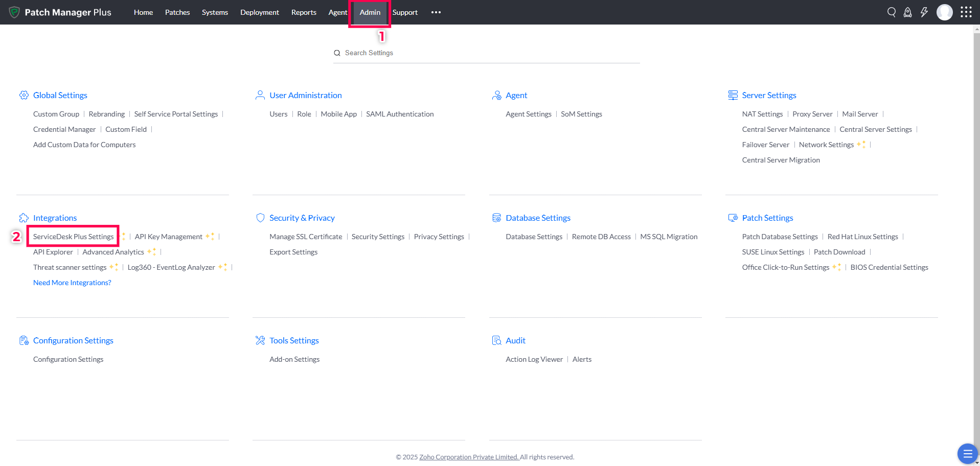Screen dimensions: 980x466
Task: Open ServiceDesk Plus Settings
Action: pos(74,237)
